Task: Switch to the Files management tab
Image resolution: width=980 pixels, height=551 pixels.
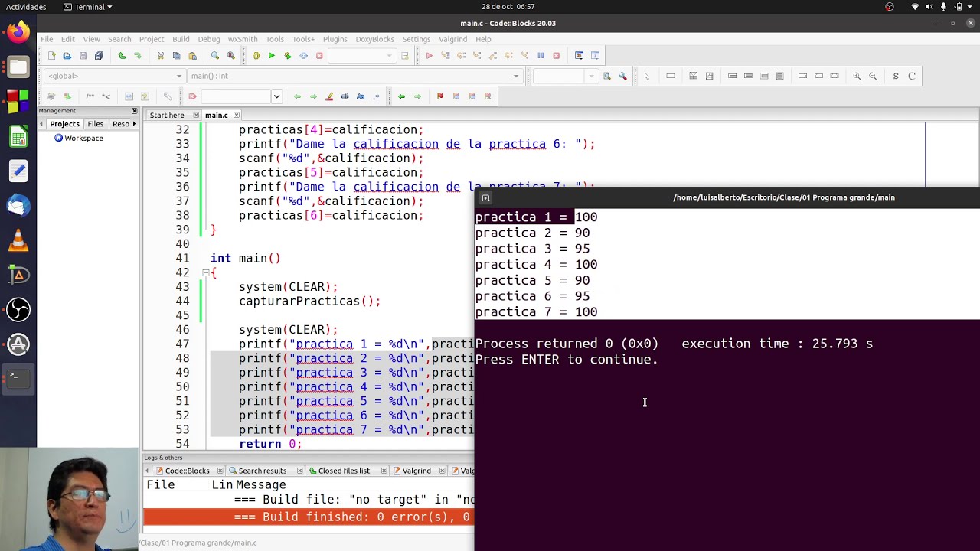Action: (96, 124)
